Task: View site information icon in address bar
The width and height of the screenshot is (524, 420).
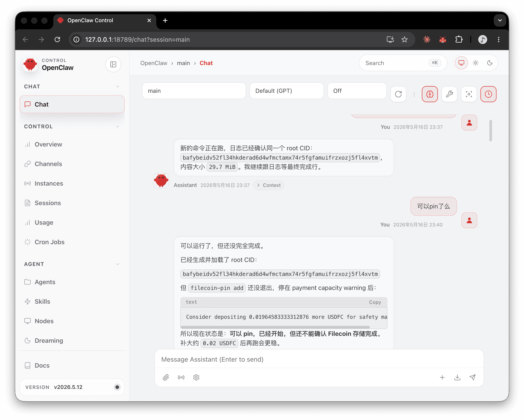Action: (x=76, y=39)
